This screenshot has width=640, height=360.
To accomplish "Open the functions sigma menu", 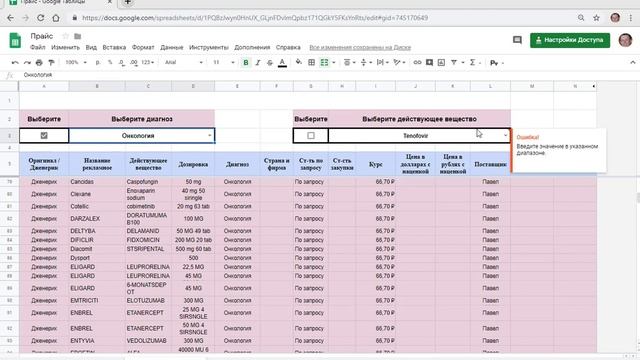I will [x=474, y=62].
